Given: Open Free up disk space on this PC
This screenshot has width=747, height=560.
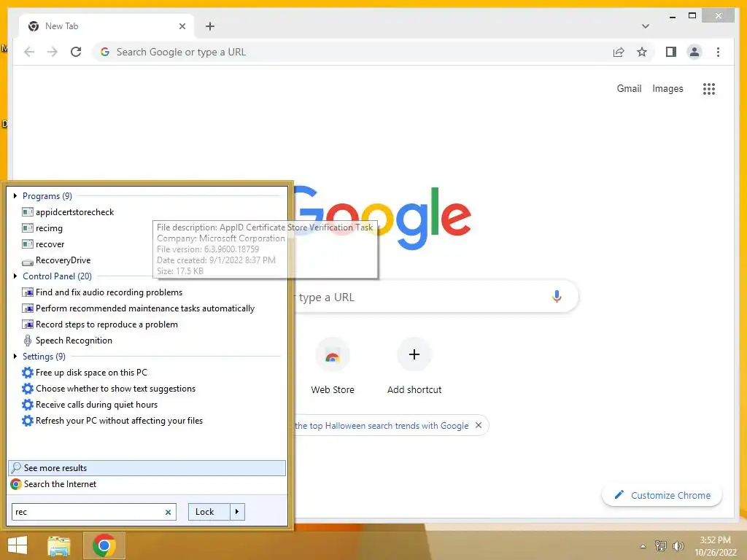Looking at the screenshot, I should click(85, 373).
